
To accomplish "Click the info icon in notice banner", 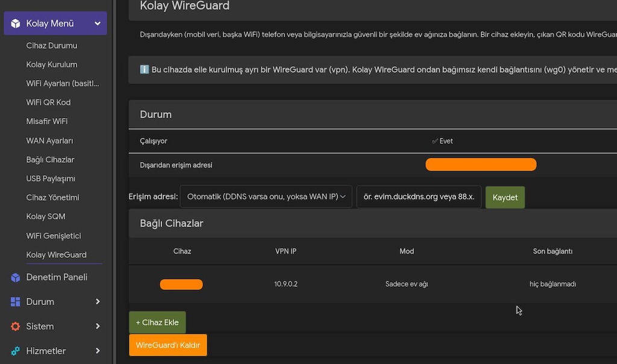I will tap(145, 70).
